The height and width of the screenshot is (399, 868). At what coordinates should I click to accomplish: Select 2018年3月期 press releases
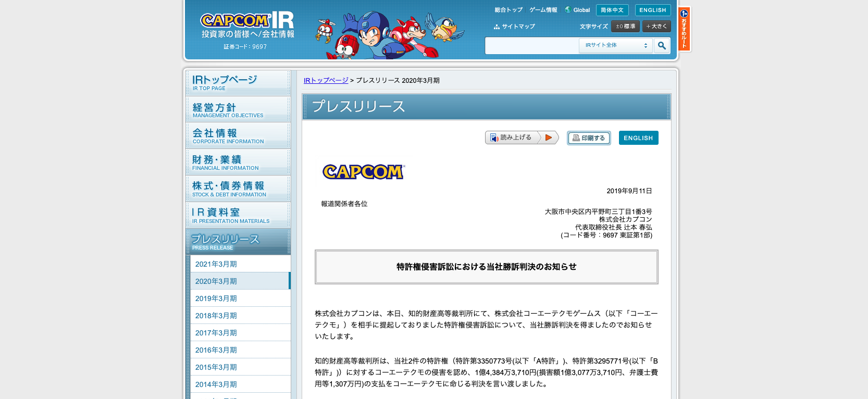pyautogui.click(x=240, y=316)
